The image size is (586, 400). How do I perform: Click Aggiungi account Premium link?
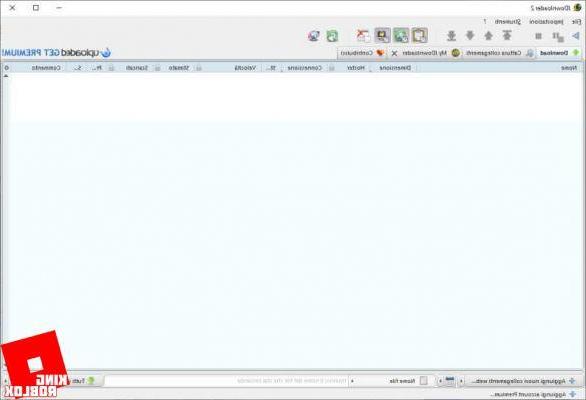pos(534,394)
